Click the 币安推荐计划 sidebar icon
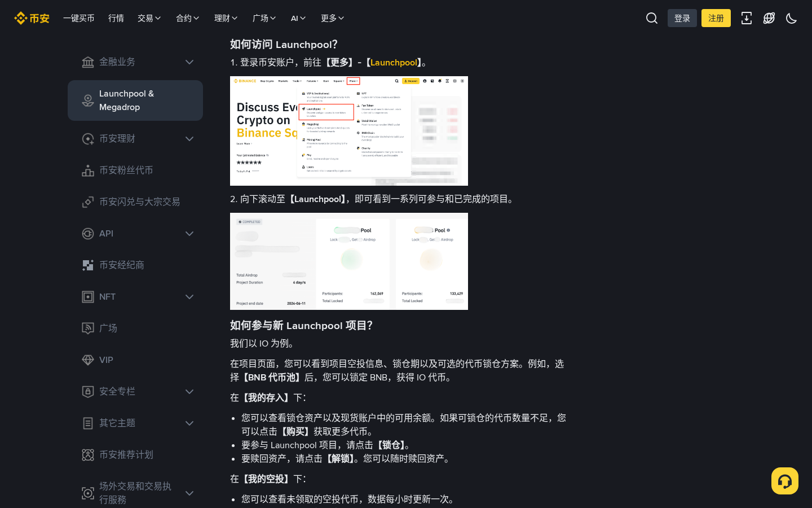The image size is (812, 508). pos(88,455)
